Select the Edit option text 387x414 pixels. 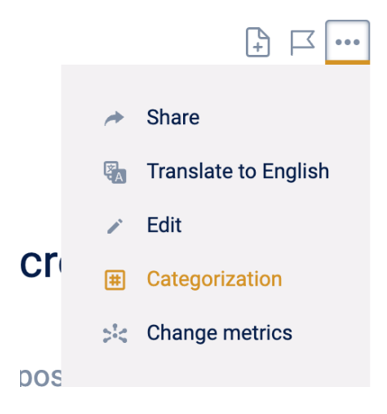164,225
